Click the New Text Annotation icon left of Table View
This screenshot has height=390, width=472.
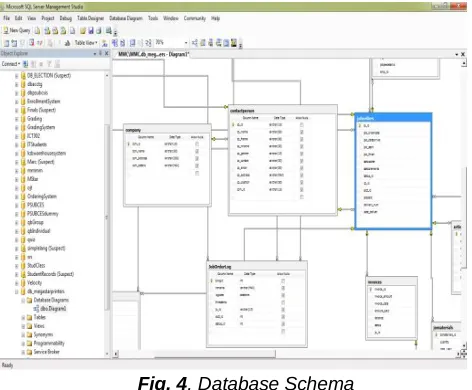point(67,43)
